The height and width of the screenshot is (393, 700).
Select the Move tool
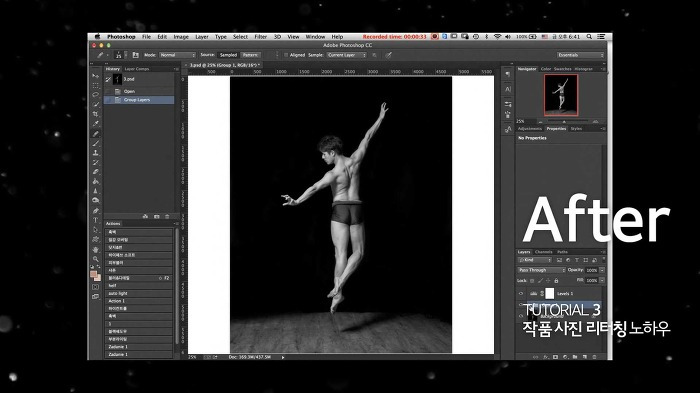pyautogui.click(x=96, y=76)
